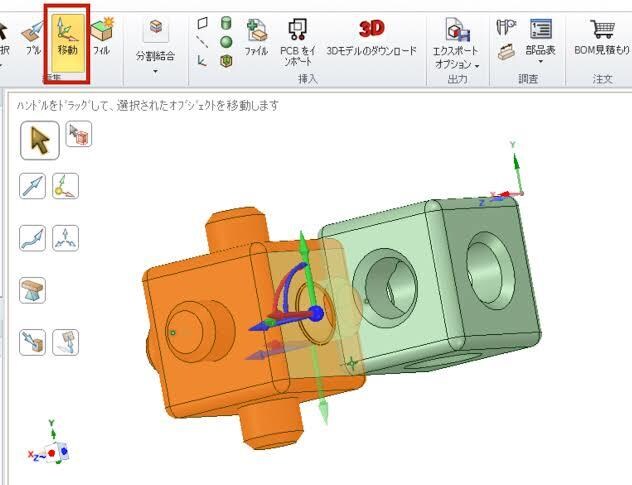Click the view orientation triad cube
The height and width of the screenshot is (485, 632).
[55, 452]
